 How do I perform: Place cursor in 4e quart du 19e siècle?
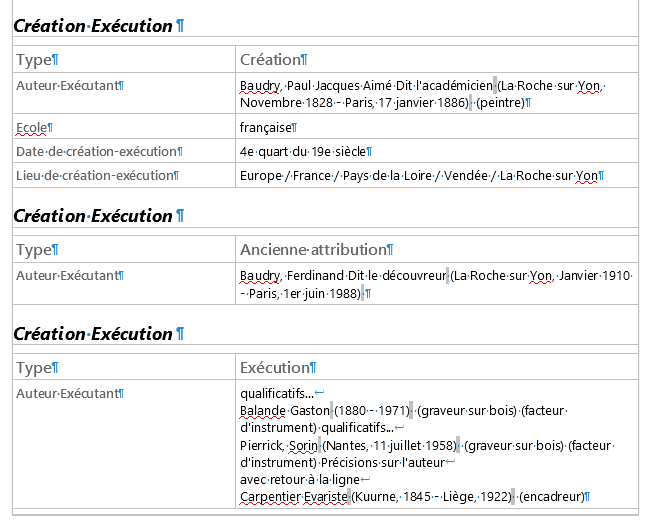click(302, 151)
